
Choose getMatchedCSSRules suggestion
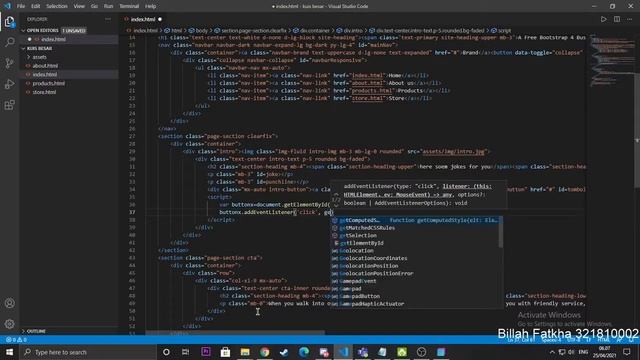pos(414,228)
